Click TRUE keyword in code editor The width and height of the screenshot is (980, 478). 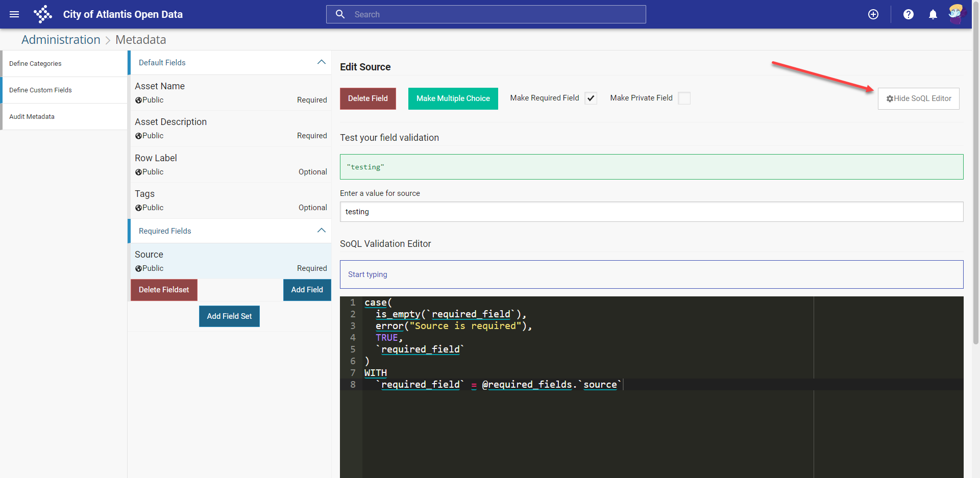(386, 338)
